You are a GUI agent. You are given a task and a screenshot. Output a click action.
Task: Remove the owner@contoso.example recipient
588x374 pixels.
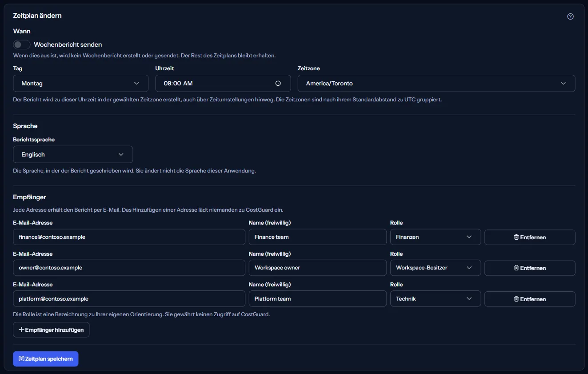530,268
